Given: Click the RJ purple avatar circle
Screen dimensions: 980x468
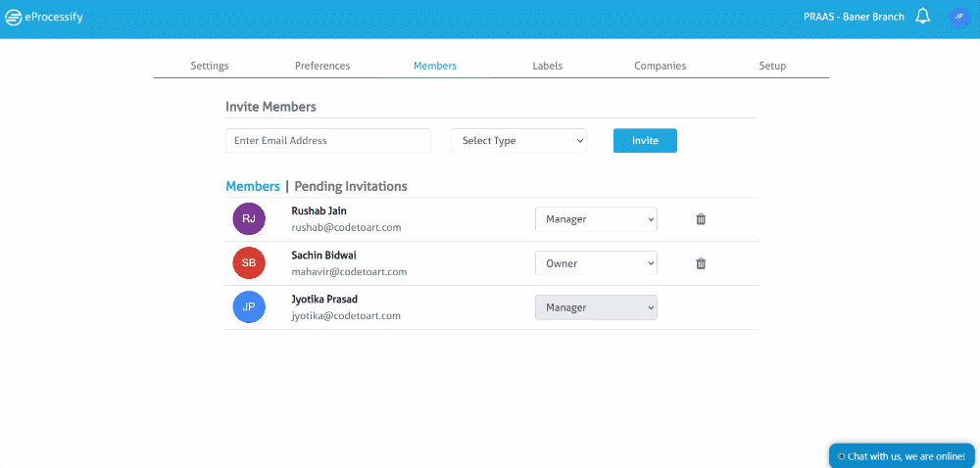Looking at the screenshot, I should 249,218.
